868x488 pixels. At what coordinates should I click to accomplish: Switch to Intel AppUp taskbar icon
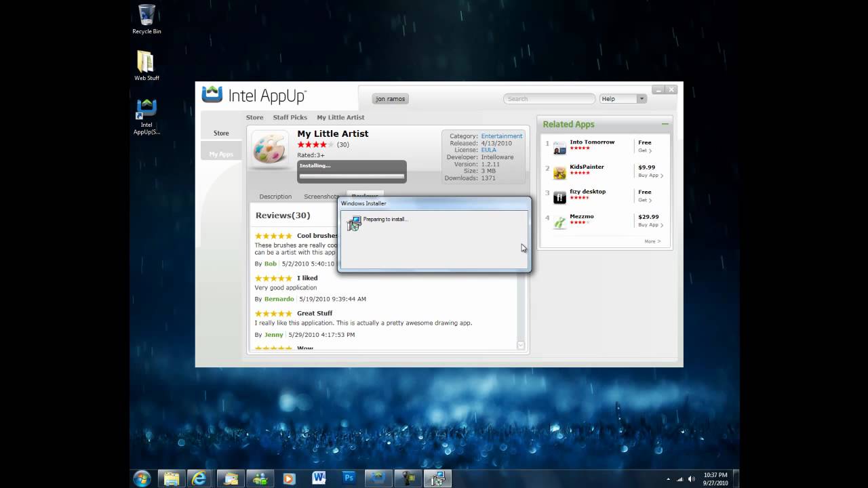[378, 478]
